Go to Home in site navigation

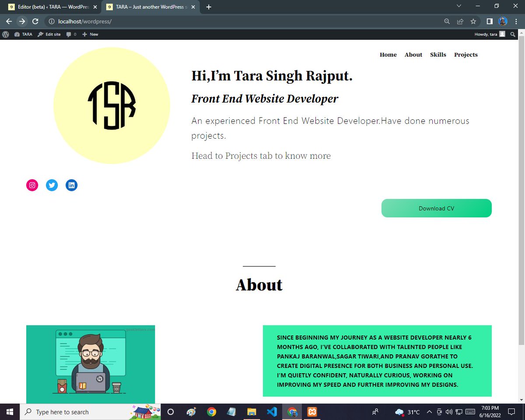pyautogui.click(x=388, y=55)
